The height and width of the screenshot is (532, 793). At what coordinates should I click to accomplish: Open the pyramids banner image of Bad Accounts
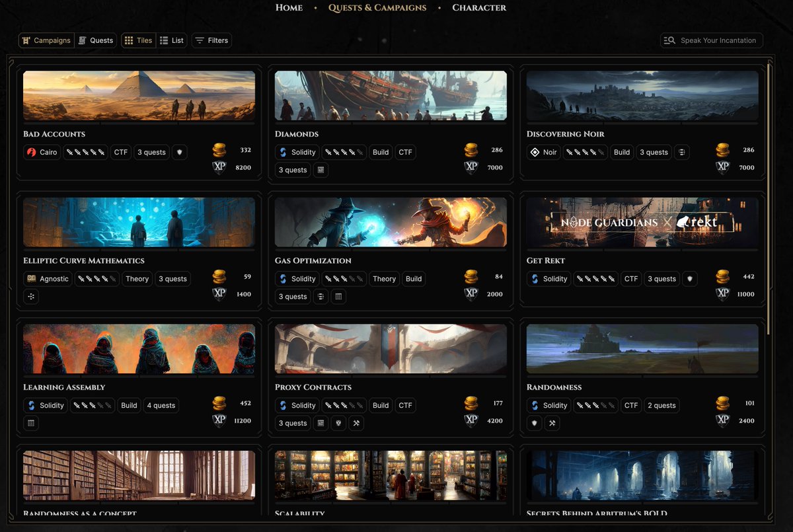pos(139,96)
